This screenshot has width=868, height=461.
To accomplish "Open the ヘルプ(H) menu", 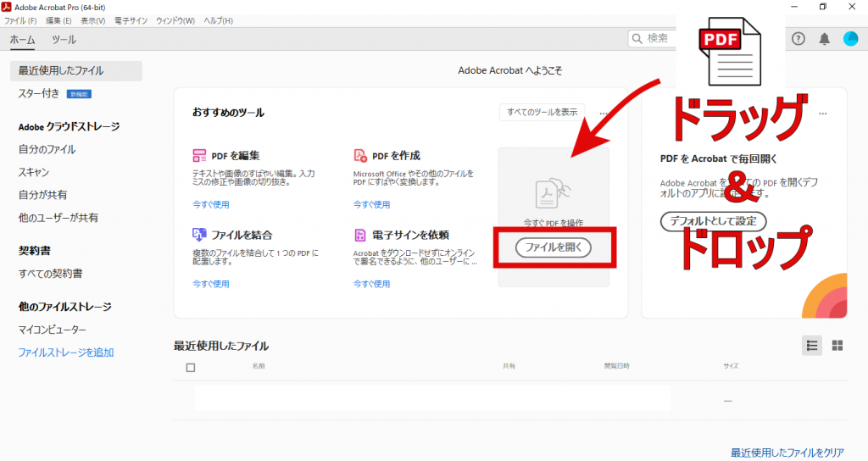I will point(218,20).
